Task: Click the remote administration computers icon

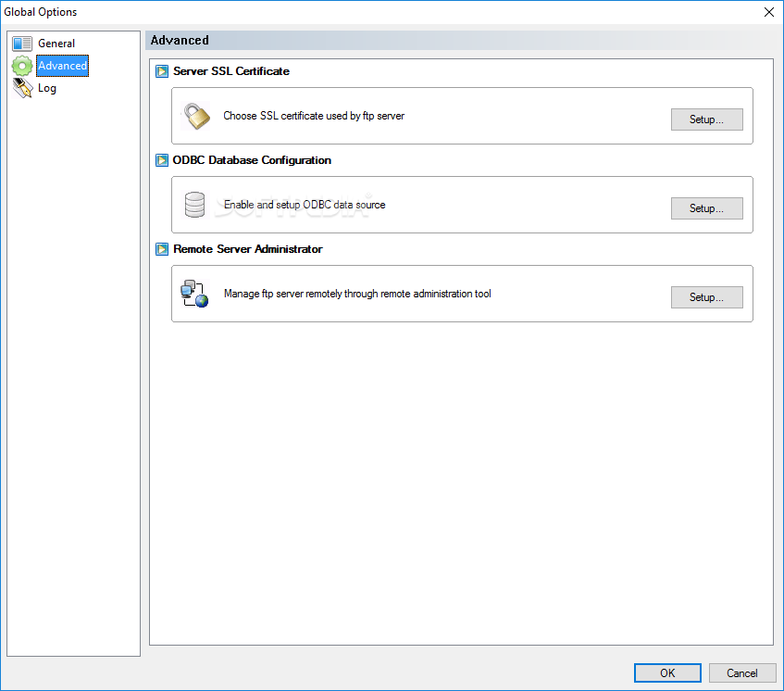Action: 194,294
